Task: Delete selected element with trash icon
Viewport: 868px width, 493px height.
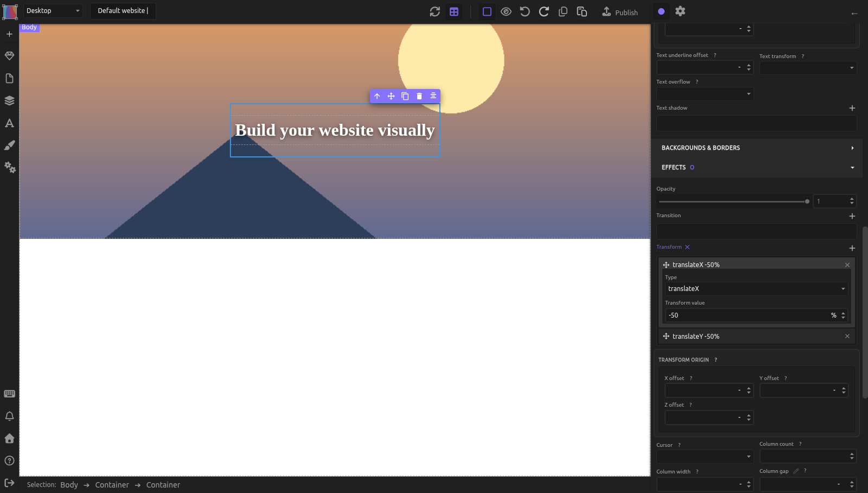Action: pos(419,96)
